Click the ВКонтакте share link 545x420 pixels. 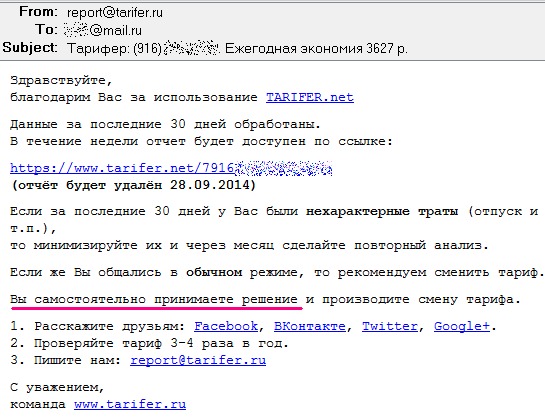310,326
